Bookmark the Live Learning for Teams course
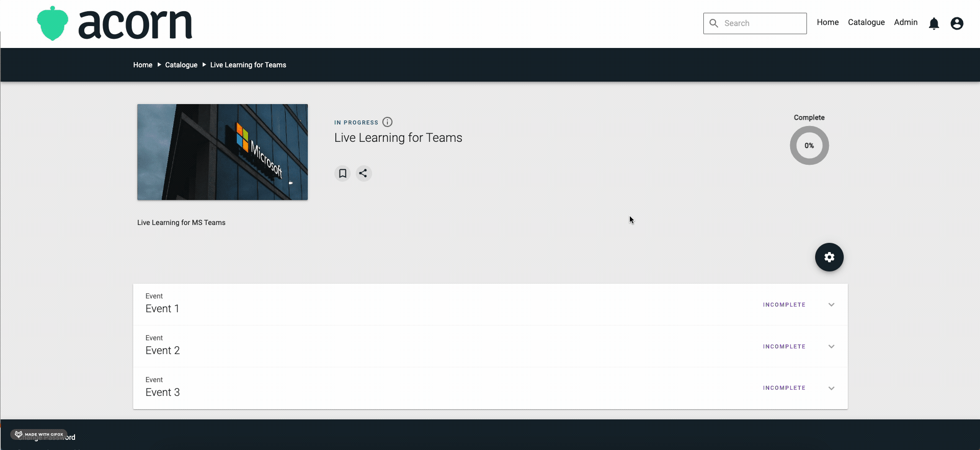Screen dimensions: 980x450 point(342,173)
